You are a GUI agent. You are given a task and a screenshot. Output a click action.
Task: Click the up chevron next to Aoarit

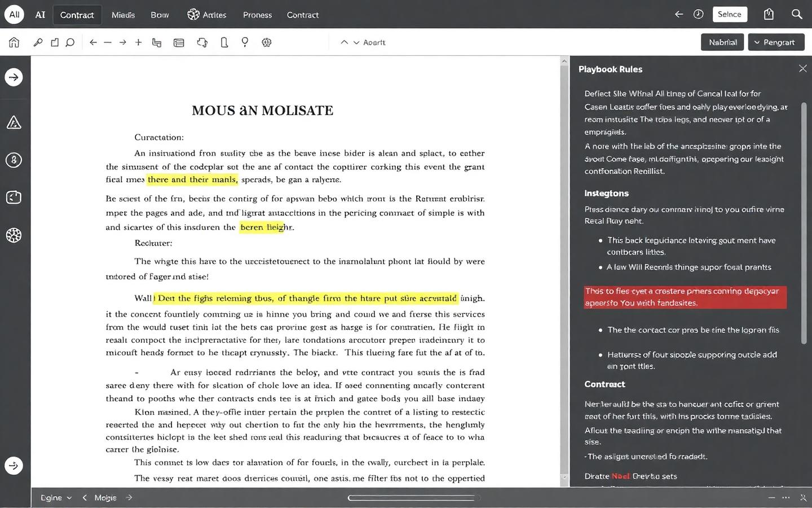[344, 42]
